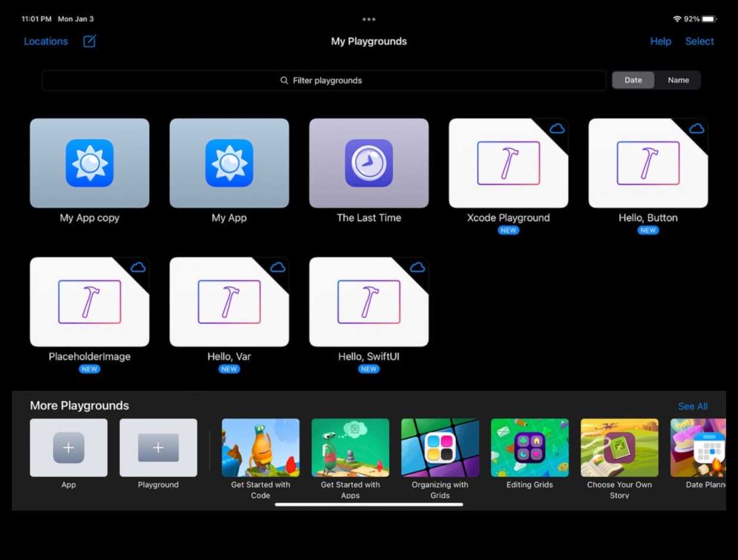This screenshot has width=738, height=560.
Task: Tap the cloud download icon on PlaceholderImage
Action: pyautogui.click(x=138, y=267)
